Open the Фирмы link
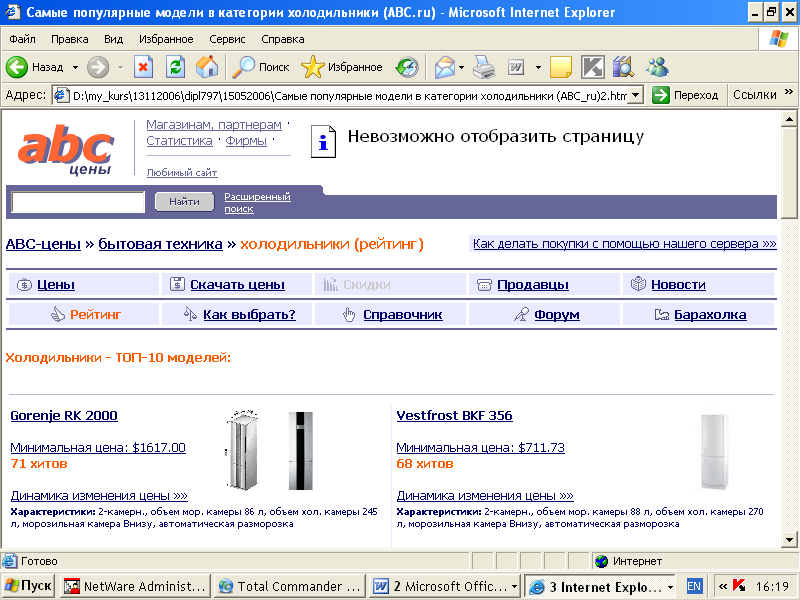This screenshot has width=800, height=600. point(246,141)
